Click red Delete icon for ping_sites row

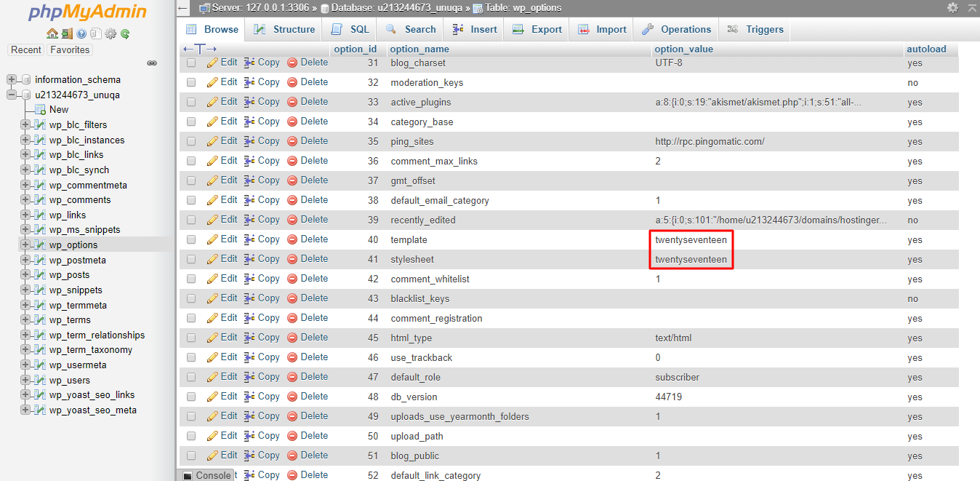click(x=292, y=141)
